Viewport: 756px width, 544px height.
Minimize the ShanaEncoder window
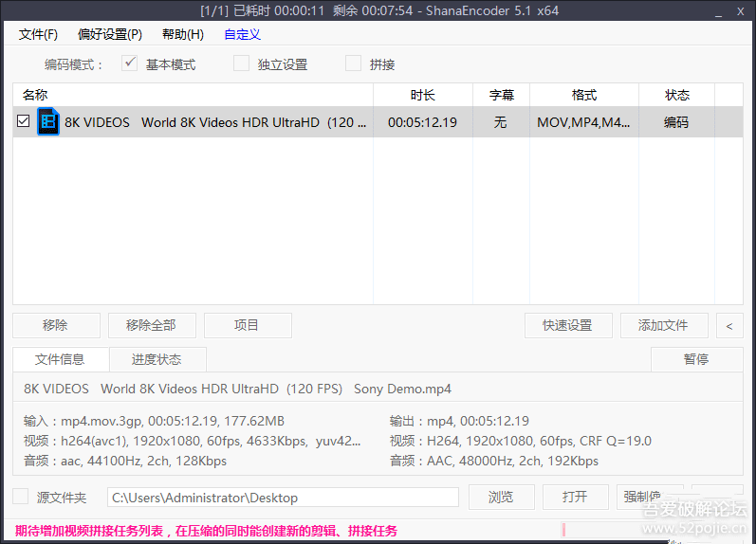point(719,10)
